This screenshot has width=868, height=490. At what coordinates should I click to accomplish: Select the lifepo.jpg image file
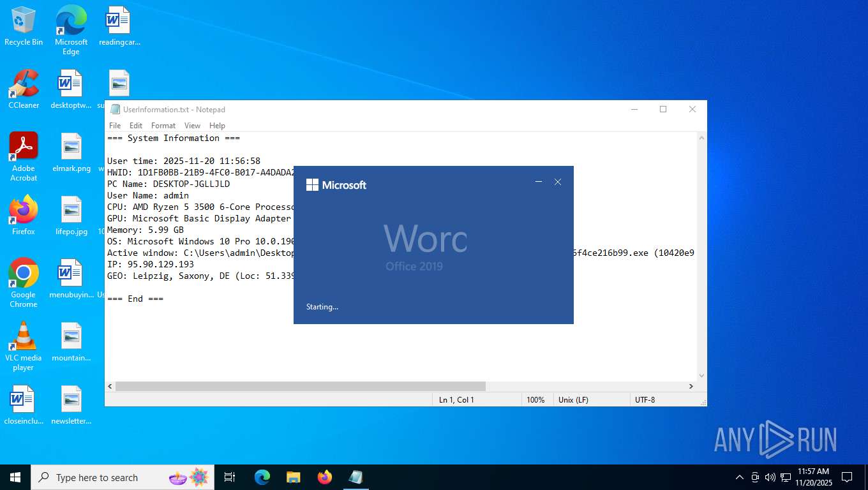click(71, 216)
